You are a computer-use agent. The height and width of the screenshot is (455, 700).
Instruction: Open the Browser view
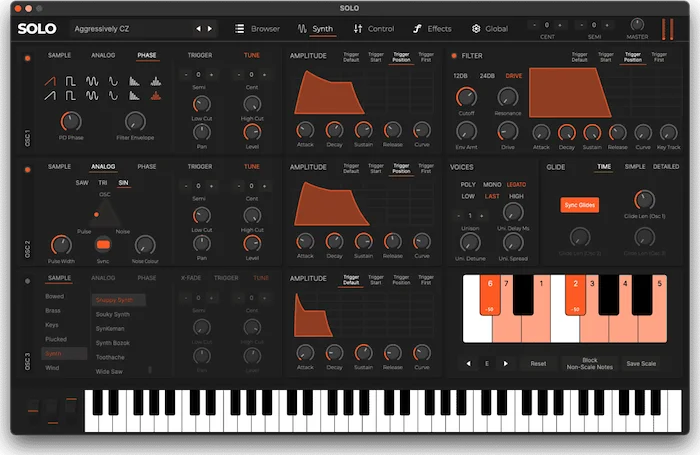(x=258, y=29)
